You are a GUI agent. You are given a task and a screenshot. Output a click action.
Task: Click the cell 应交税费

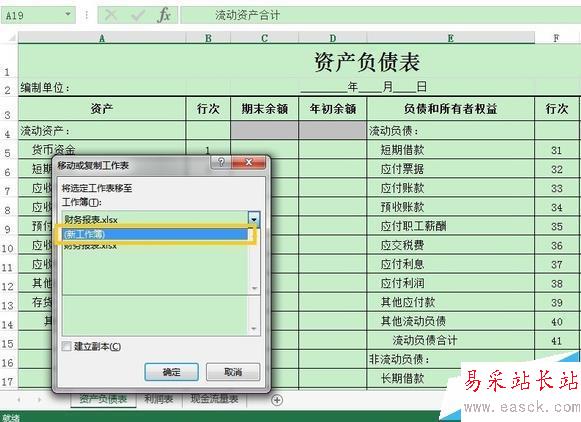tap(450, 245)
